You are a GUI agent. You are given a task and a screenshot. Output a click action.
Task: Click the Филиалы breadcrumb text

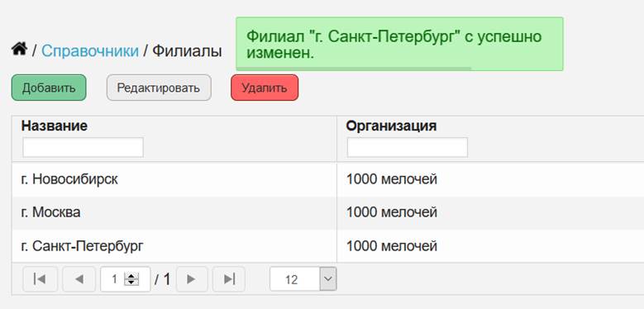pyautogui.click(x=188, y=51)
